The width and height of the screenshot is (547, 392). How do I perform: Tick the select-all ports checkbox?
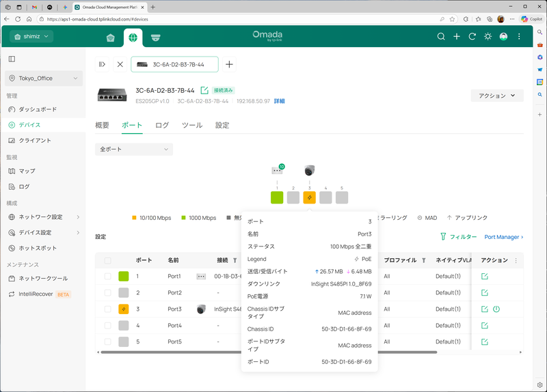click(x=108, y=261)
